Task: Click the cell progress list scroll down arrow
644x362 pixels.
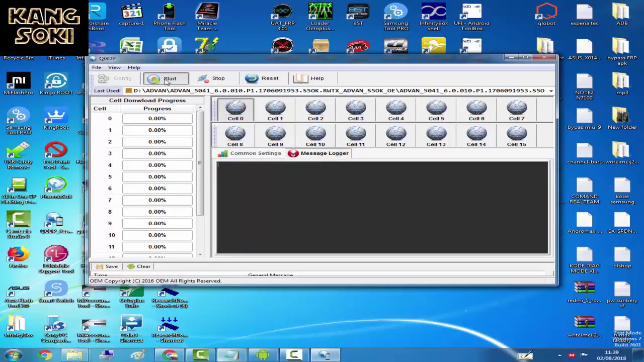Action: 200,254
